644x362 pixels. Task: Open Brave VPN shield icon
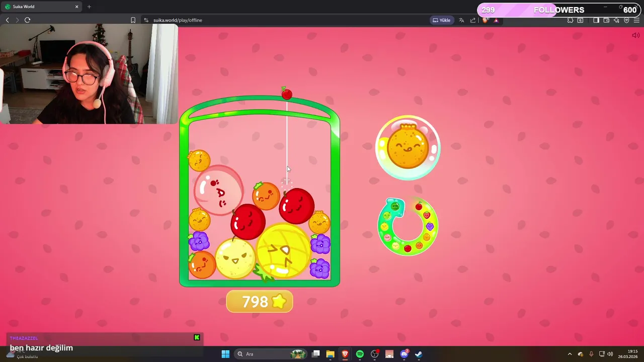point(626,20)
